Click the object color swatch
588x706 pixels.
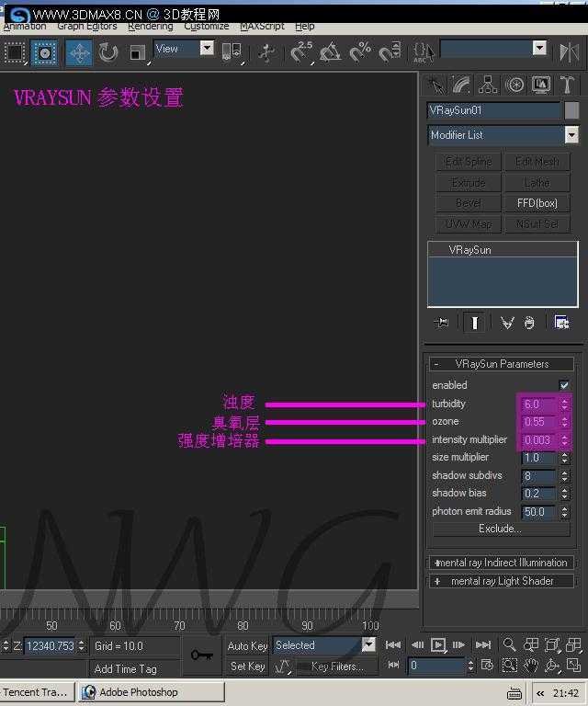(571, 110)
